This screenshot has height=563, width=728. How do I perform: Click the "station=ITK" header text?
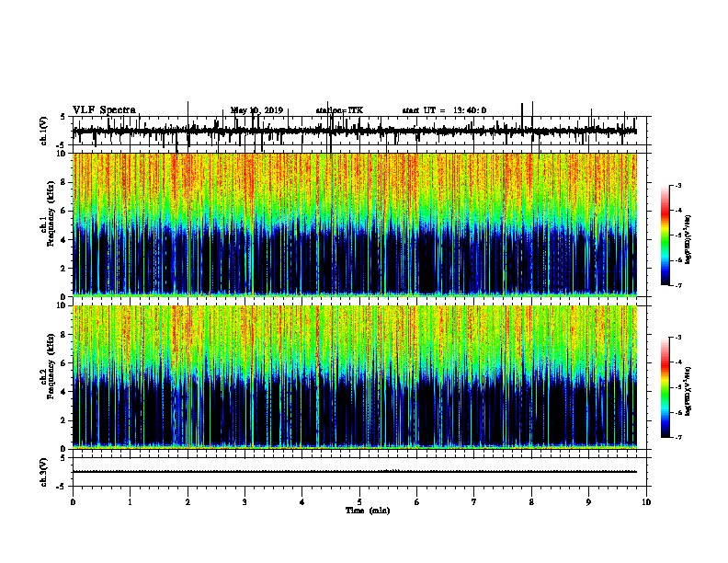coord(339,110)
